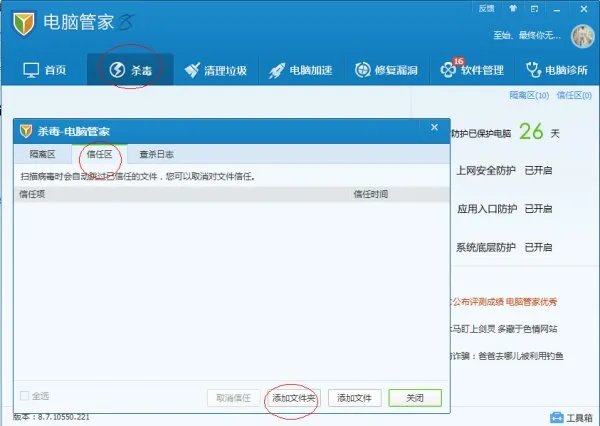Click the 添加文件 button
The image size is (600, 426).
coord(354,398)
